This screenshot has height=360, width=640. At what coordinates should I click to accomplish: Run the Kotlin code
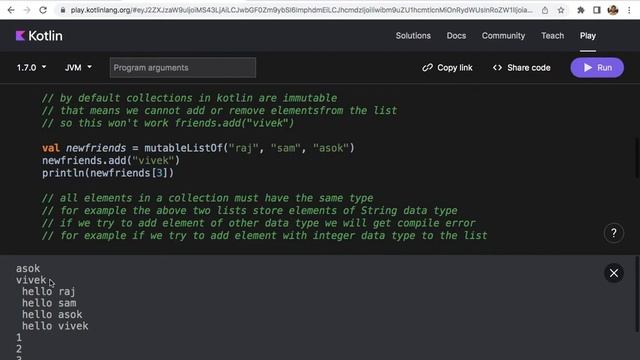tap(597, 68)
